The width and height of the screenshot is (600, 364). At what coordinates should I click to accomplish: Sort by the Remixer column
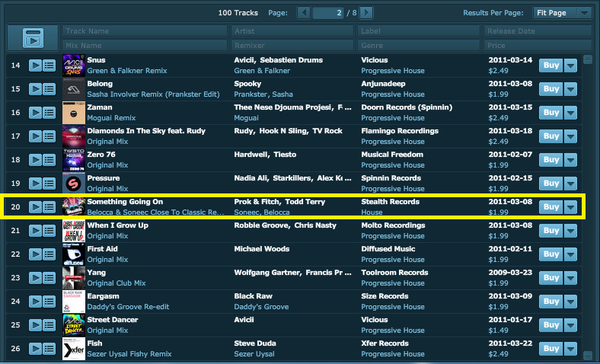(292, 45)
